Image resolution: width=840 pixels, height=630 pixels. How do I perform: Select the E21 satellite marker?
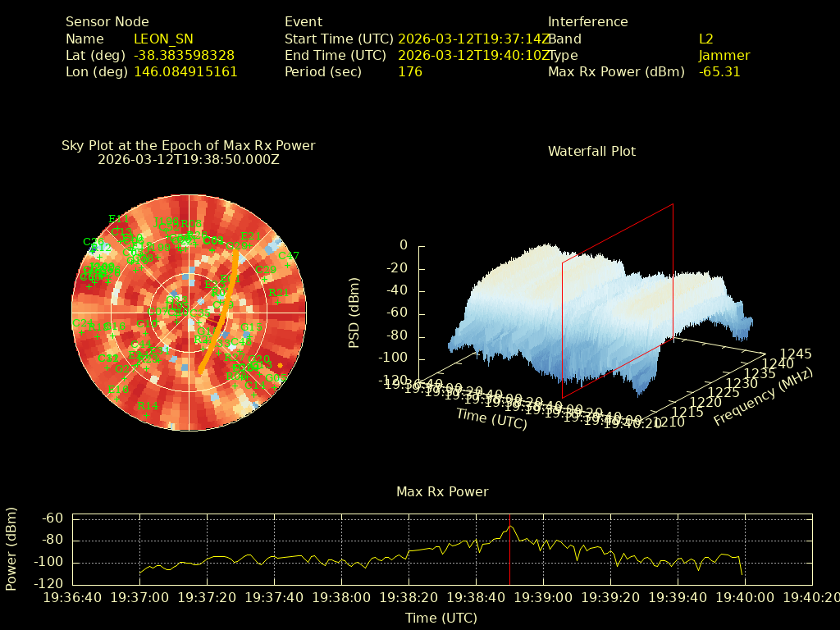click(x=250, y=244)
